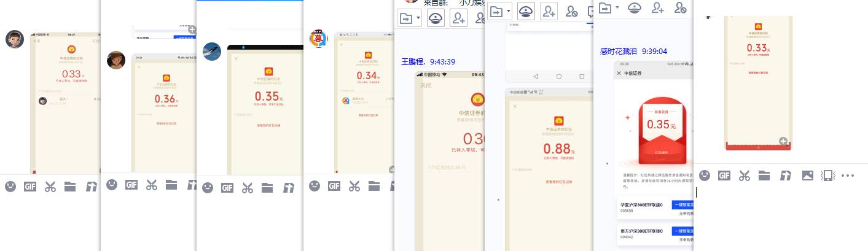Open folder icon in the jet-avatar 0.35 chat
Image resolution: width=868 pixels, height=251 pixels.
point(267,187)
